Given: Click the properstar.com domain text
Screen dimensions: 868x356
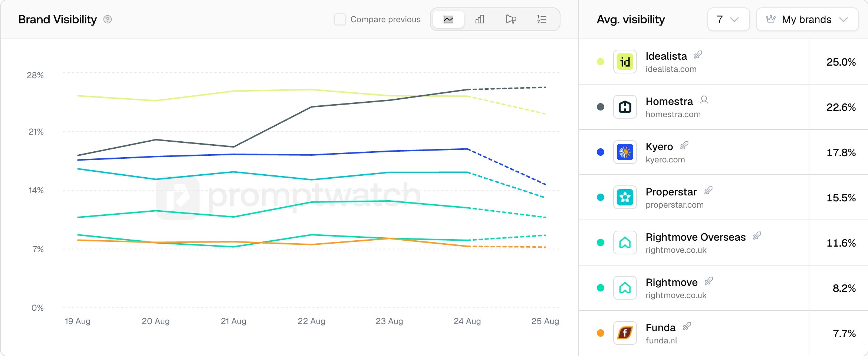Looking at the screenshot, I should coord(674,205).
